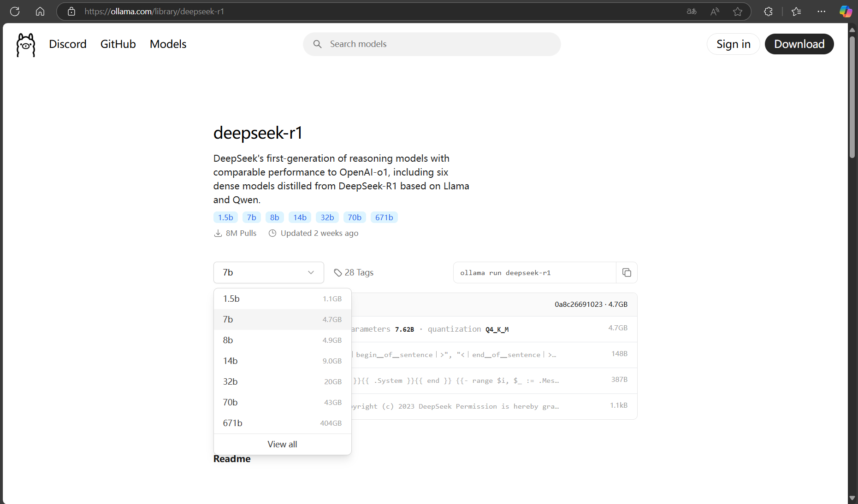
Task: Open the params row sized 148B
Action: click(x=494, y=355)
